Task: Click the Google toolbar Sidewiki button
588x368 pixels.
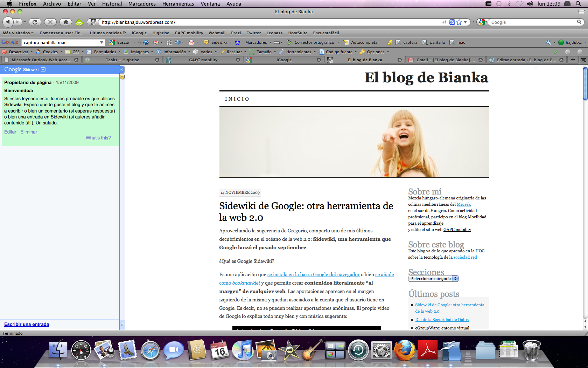Action: click(216, 42)
